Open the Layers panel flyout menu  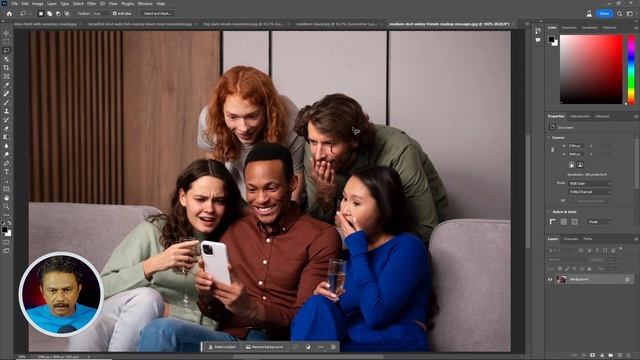(636, 239)
